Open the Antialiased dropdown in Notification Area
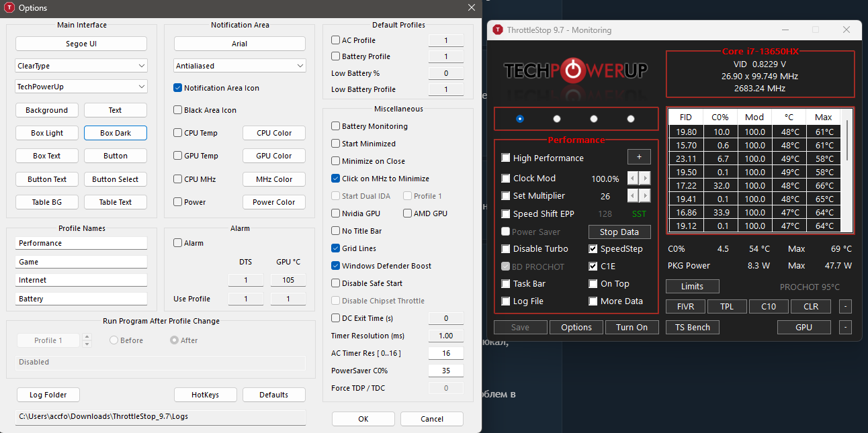Screen dimensions: 868x433 pyautogui.click(x=240, y=66)
